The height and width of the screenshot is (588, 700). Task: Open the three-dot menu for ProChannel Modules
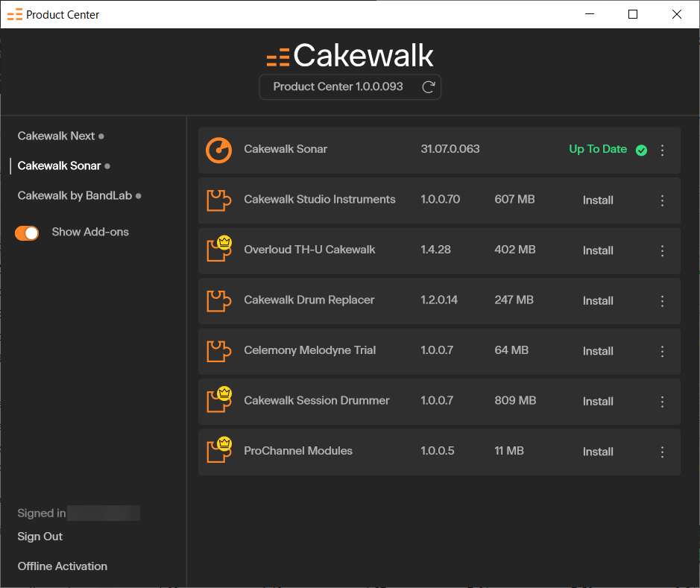(x=663, y=452)
